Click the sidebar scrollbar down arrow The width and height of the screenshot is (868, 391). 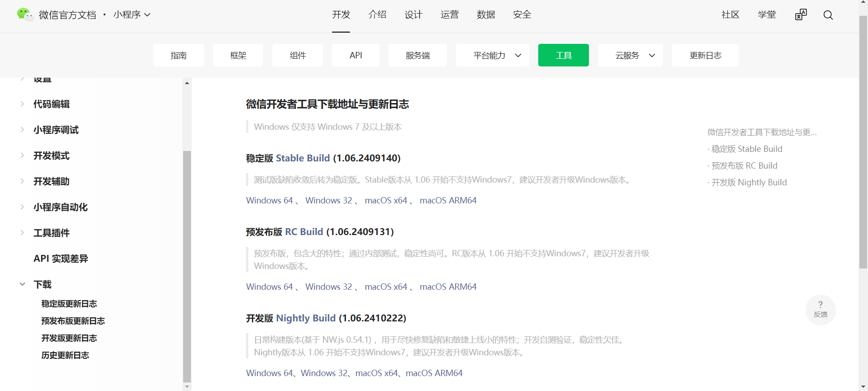[x=187, y=386]
